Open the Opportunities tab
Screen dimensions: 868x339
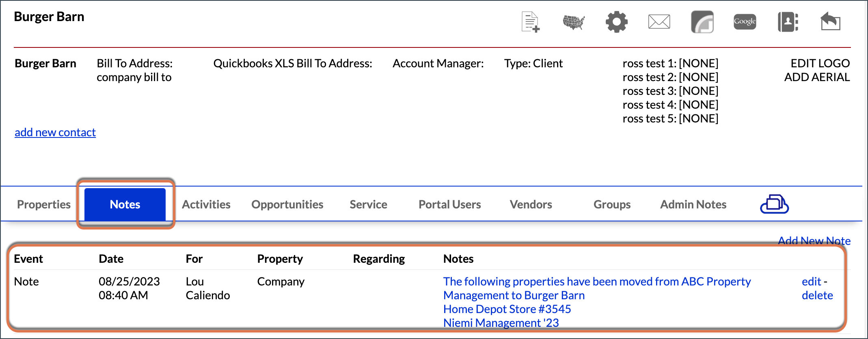(x=287, y=204)
